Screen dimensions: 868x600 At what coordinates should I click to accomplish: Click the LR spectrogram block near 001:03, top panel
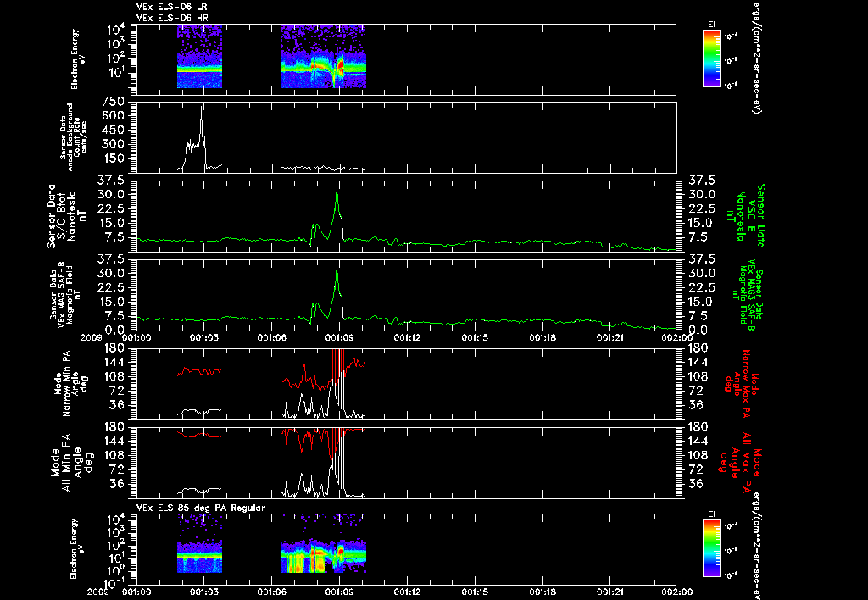[x=199, y=57]
